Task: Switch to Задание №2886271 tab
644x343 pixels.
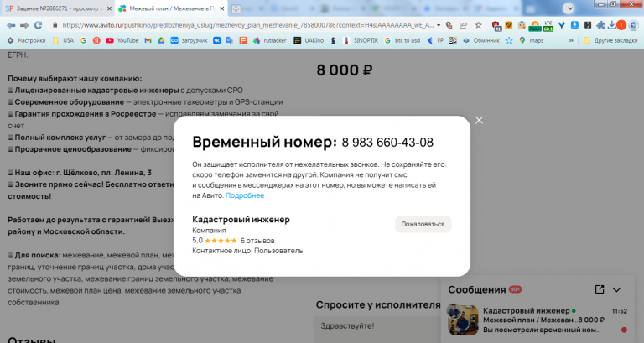Action: [57, 8]
